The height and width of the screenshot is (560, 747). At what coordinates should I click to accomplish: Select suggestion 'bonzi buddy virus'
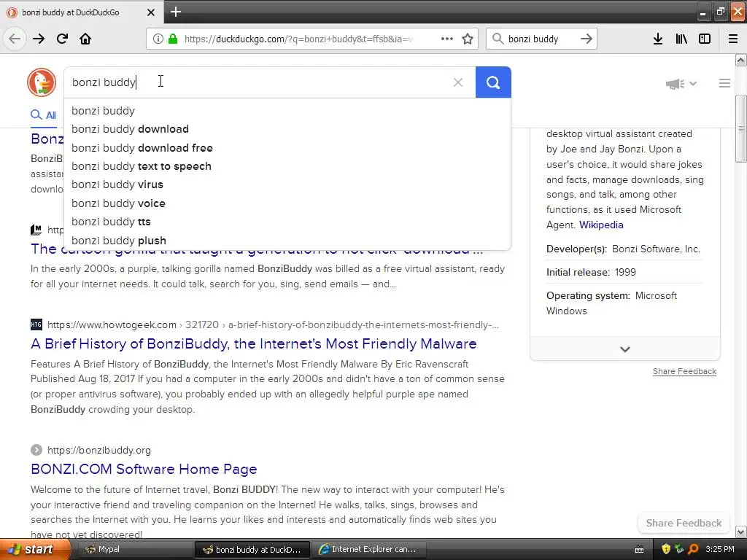click(x=287, y=184)
